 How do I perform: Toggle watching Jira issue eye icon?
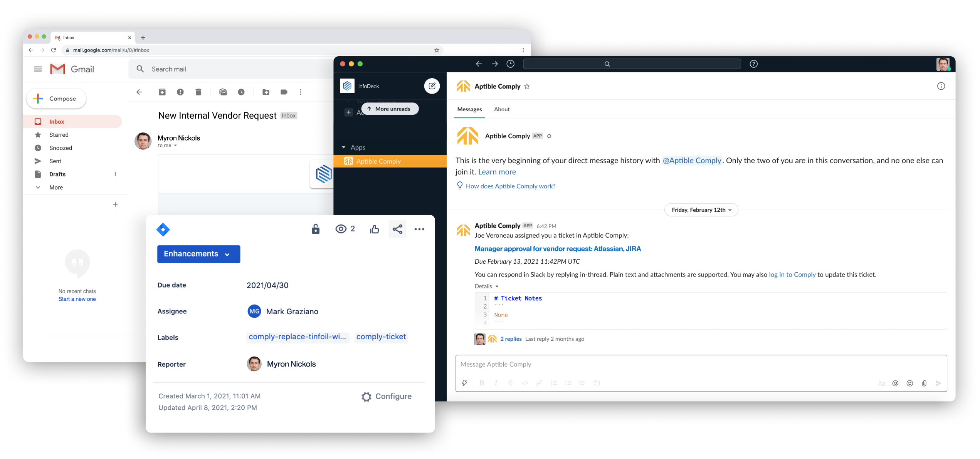click(x=341, y=229)
